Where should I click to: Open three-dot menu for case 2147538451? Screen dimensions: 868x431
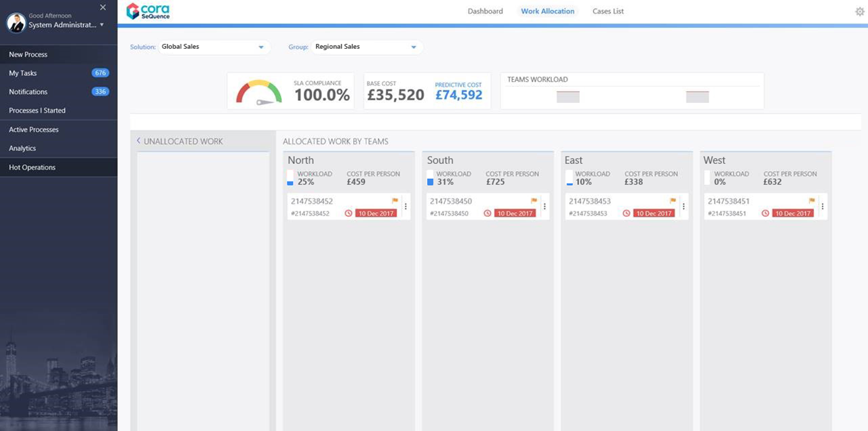823,207
